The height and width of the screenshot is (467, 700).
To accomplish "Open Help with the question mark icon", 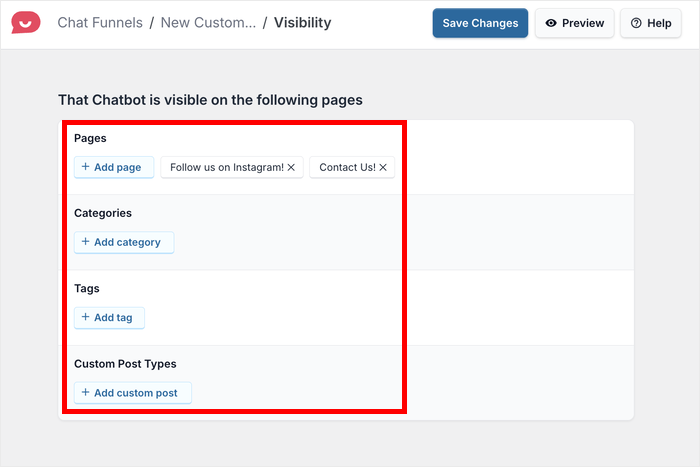I will (x=650, y=23).
